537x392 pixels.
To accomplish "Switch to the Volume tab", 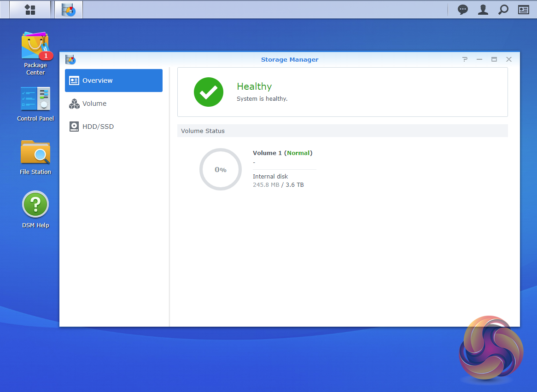I will [x=114, y=104].
